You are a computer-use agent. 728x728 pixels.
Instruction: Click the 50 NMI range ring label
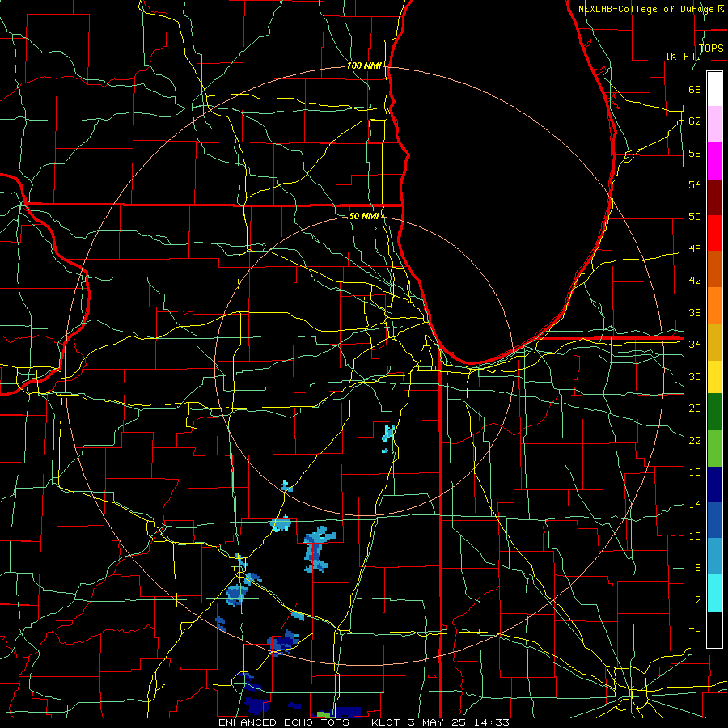364,216
